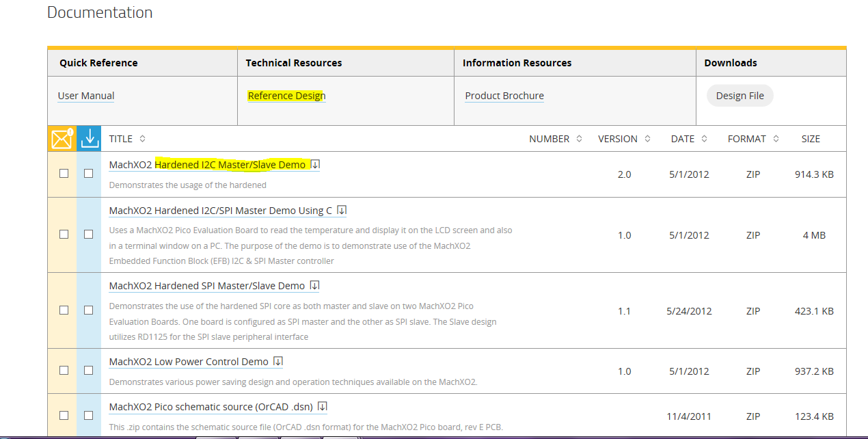The image size is (868, 439).
Task: Open the highlighted Reference Design link
Action: (x=286, y=96)
